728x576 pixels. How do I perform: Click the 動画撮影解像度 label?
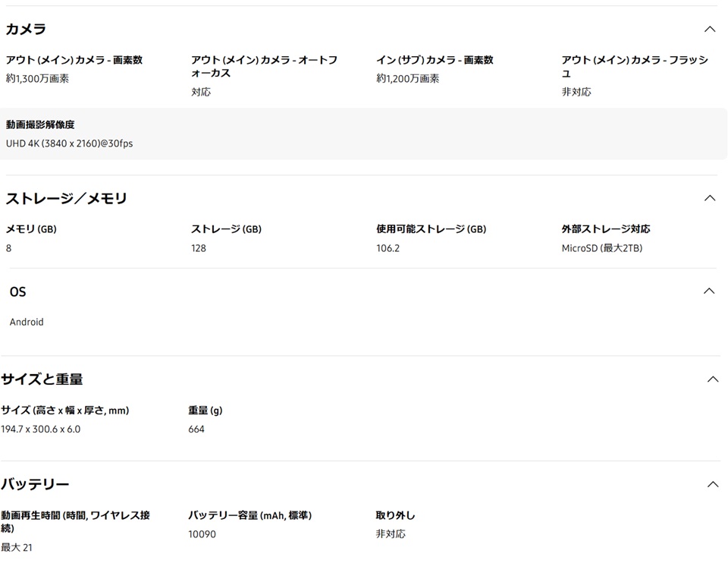(40, 124)
